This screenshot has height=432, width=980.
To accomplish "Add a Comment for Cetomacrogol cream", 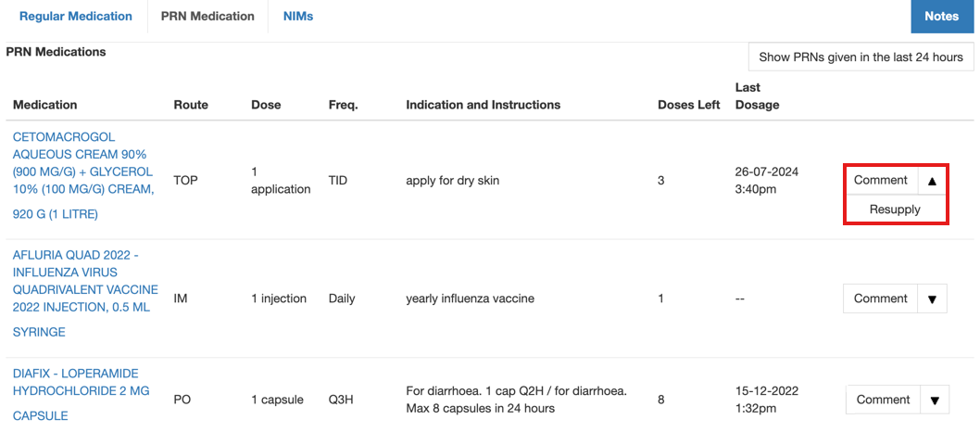I will 880,181.
